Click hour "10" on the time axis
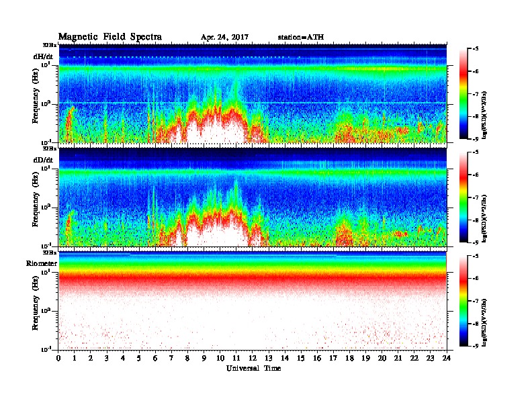The image size is (532, 411). click(220, 359)
